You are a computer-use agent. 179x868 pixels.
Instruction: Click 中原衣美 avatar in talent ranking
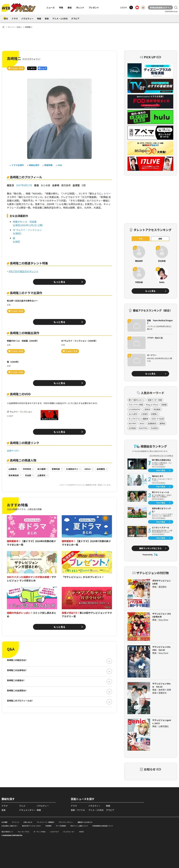coord(139,273)
